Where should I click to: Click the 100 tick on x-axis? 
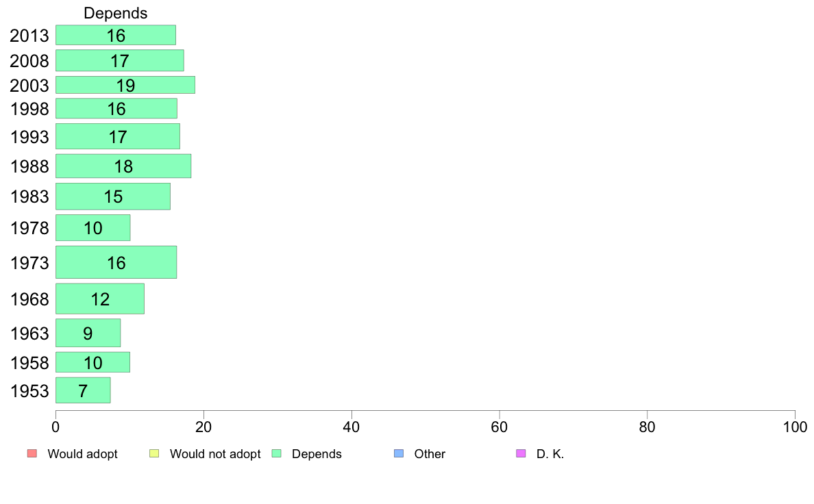coord(795,427)
